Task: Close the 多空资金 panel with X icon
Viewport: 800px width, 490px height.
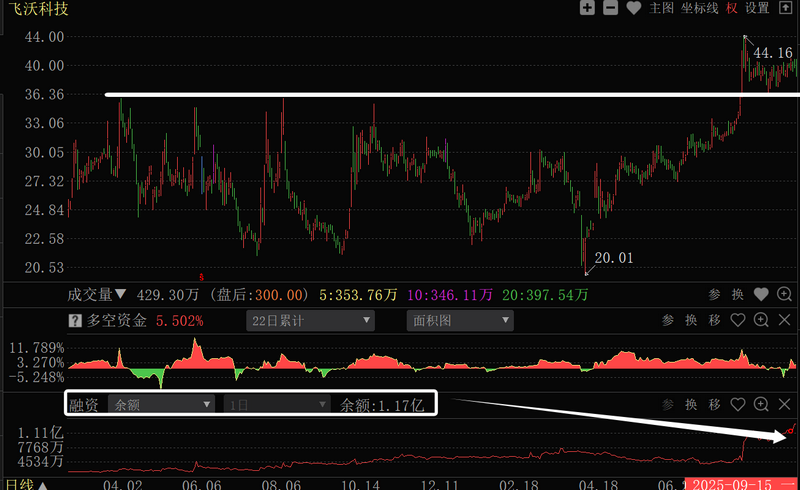Action: pyautogui.click(x=785, y=321)
